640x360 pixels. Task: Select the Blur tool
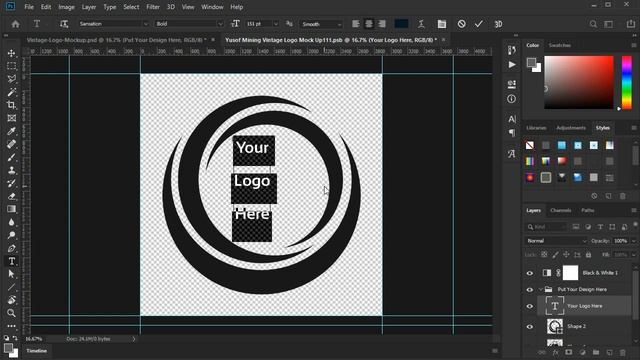(x=11, y=222)
